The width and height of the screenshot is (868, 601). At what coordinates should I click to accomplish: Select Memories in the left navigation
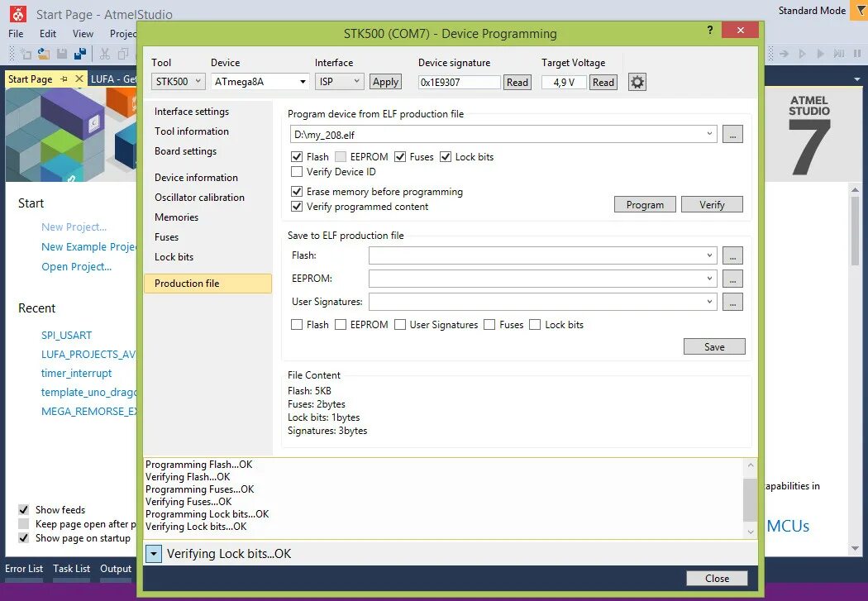[177, 217]
